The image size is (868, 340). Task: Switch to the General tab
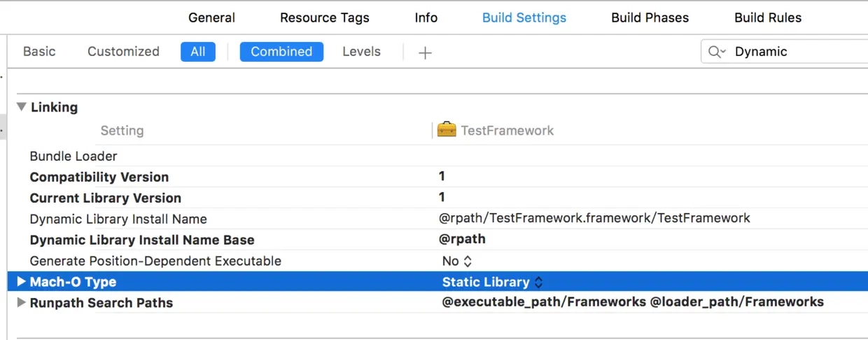pos(211,18)
